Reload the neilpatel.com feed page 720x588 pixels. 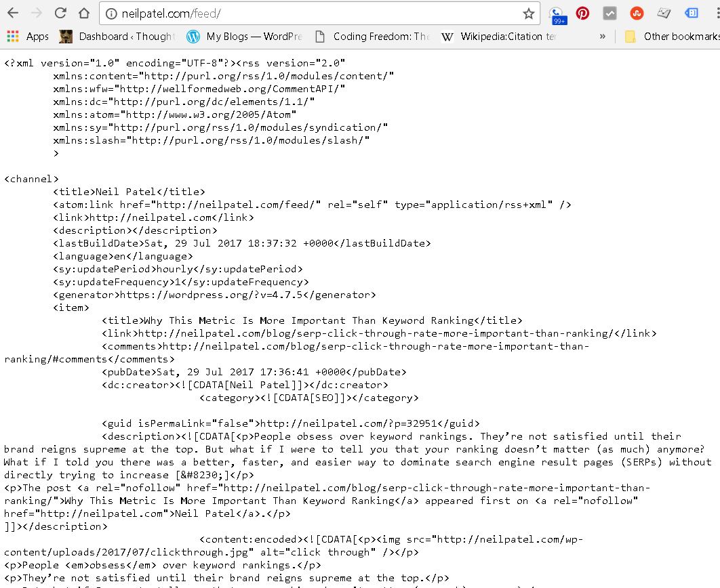[60, 14]
